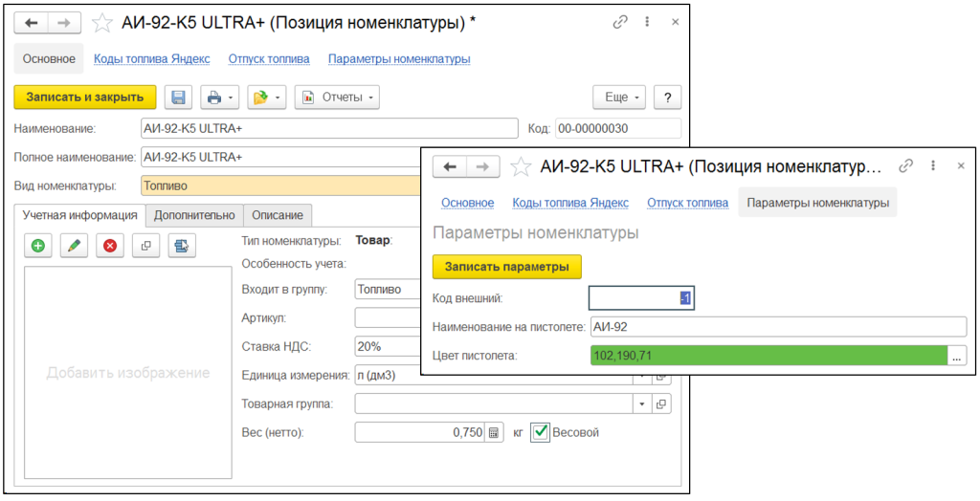
Task: Click the pencil edit icon
Action: coord(74,246)
